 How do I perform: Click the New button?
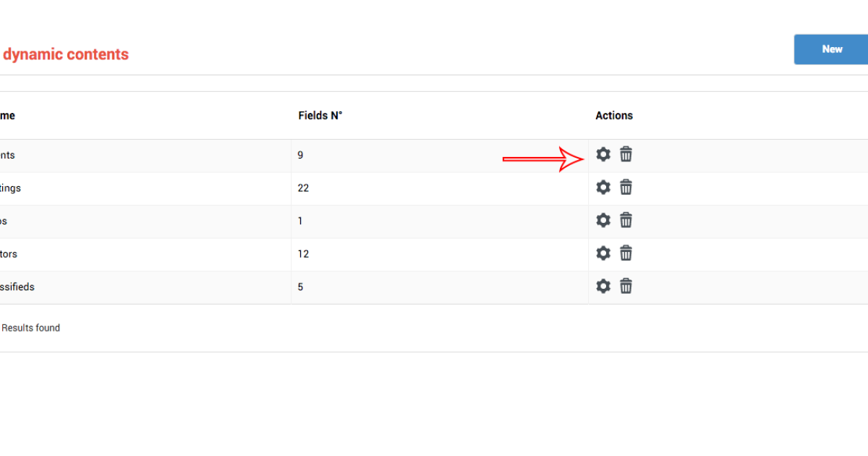[x=832, y=49]
